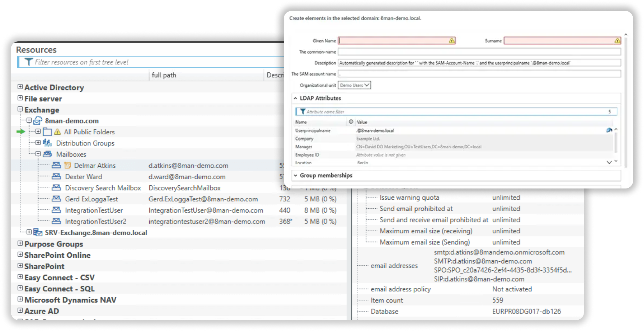Click the Mailboxes node icon
Screen dimensions: 644x331
click(47, 154)
